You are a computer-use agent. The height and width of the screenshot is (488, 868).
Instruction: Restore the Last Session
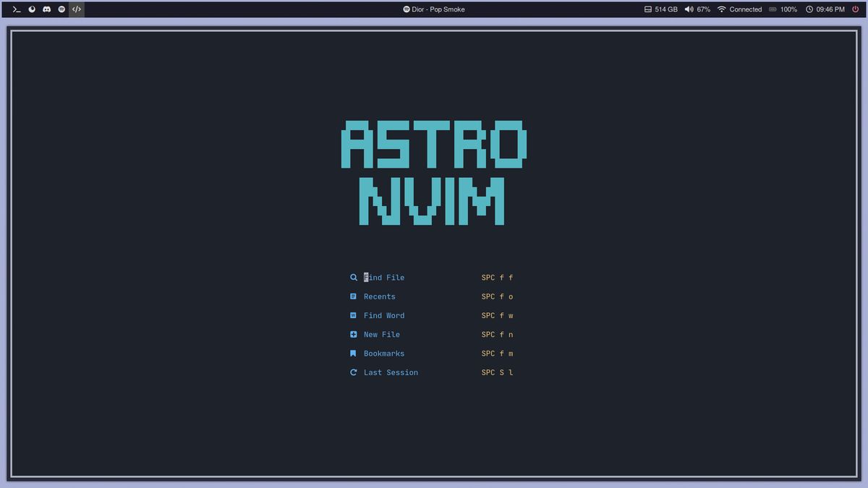click(x=391, y=372)
